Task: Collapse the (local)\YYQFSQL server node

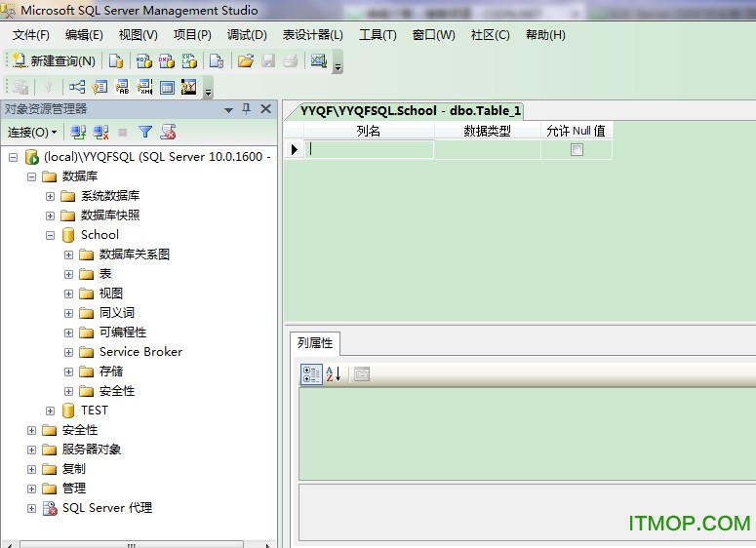Action: [14, 157]
